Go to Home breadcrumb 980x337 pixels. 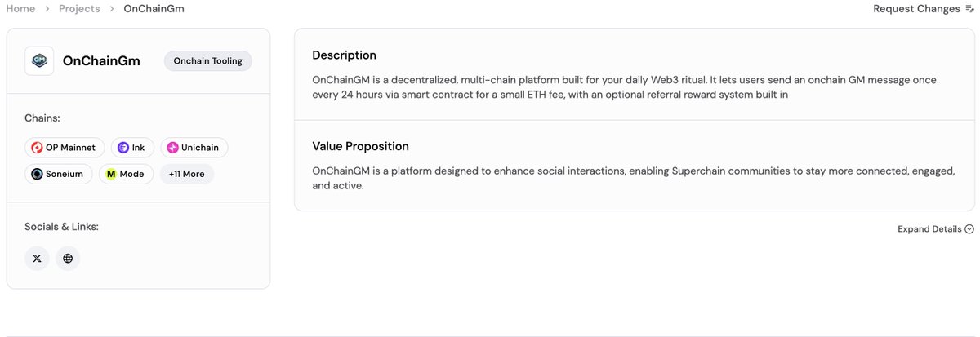pos(20,8)
